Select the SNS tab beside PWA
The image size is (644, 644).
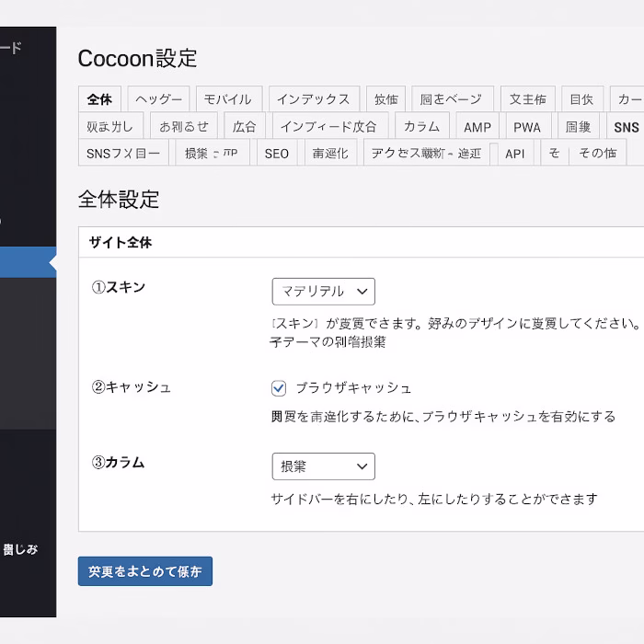tap(626, 126)
